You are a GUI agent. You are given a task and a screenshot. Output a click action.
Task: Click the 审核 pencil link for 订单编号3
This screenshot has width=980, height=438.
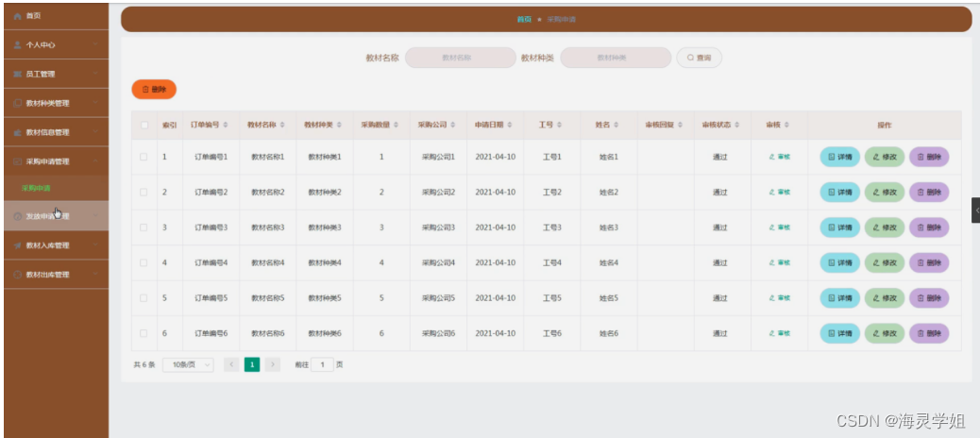pos(780,227)
